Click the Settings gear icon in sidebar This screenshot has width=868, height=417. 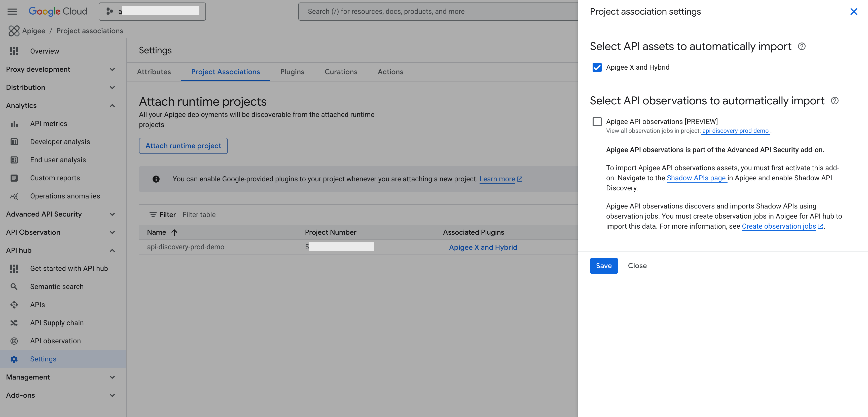click(14, 359)
